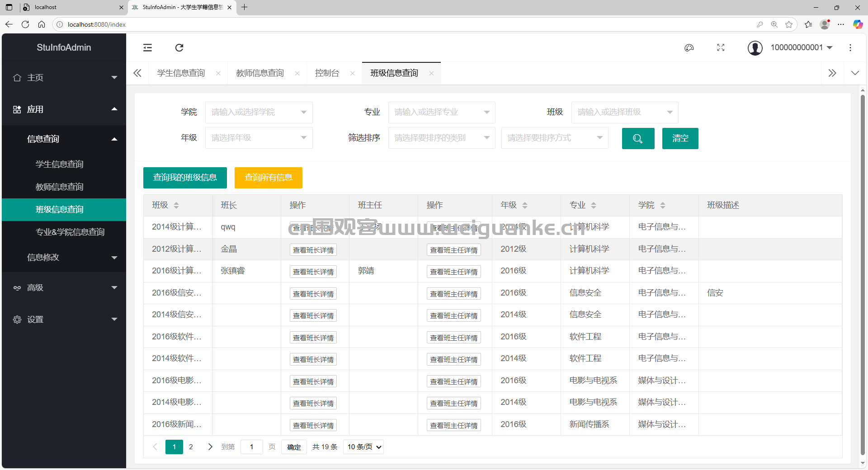868x470 pixels.
Task: Open the 学院 select dropdown
Action: pos(259,112)
